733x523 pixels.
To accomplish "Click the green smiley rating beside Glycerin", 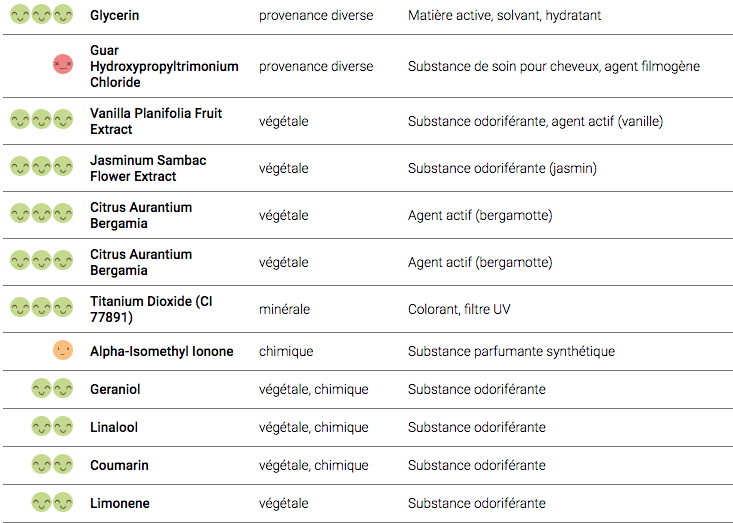I will point(41,16).
